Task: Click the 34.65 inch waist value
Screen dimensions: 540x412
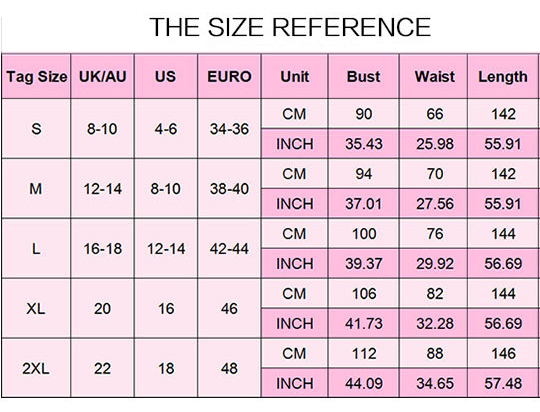Action: point(434,383)
